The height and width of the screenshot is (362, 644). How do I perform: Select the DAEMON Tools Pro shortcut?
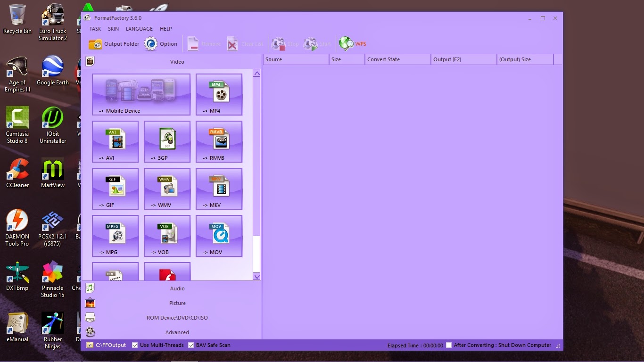17,228
